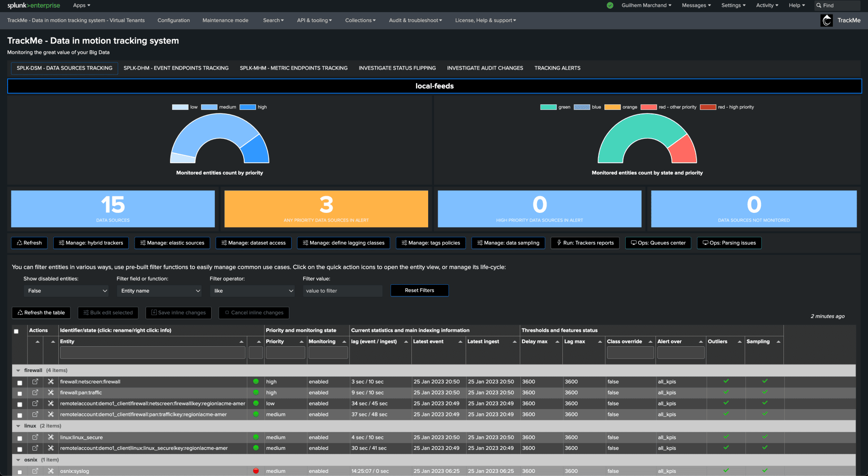
Task: Click the Splunk enterprise logo
Action: [x=33, y=5]
